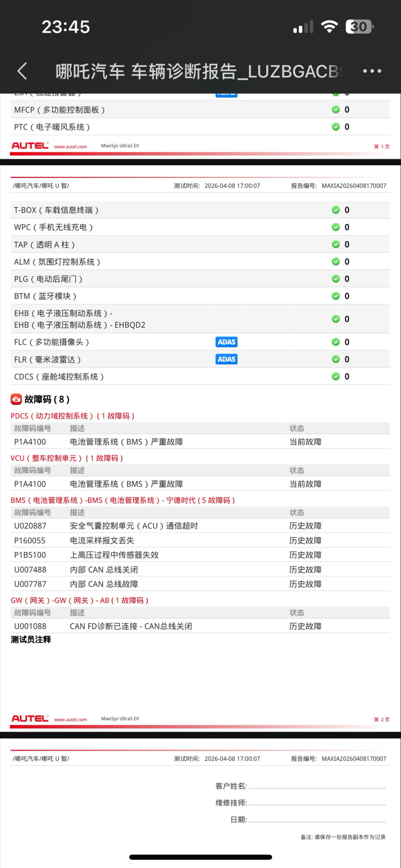Tap green check icon for FLR row

click(x=336, y=359)
